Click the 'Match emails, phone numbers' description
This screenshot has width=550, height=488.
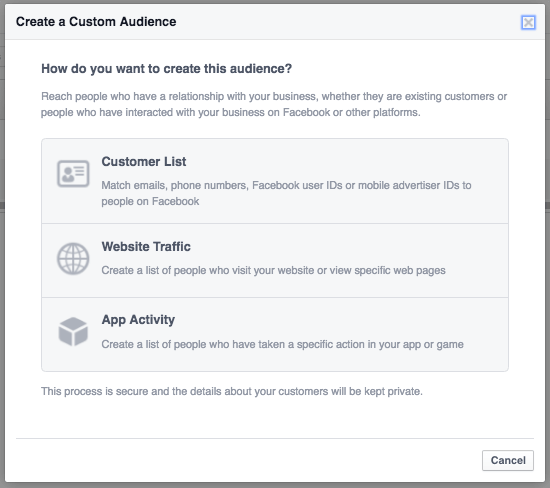point(286,193)
